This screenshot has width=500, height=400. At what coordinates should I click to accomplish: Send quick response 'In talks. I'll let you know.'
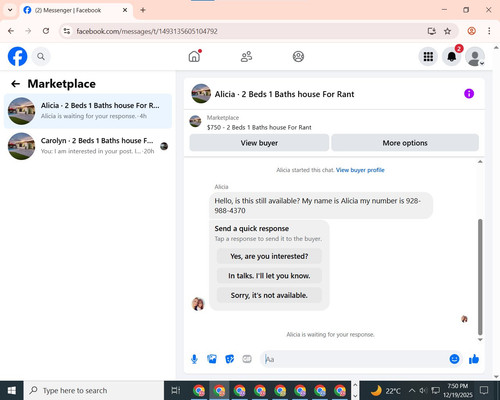(x=269, y=276)
